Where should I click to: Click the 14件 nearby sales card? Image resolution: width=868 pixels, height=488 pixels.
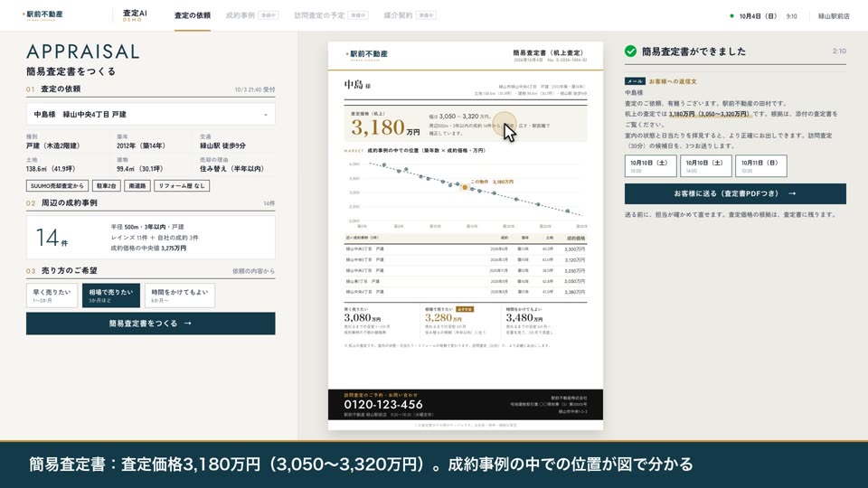coord(151,238)
